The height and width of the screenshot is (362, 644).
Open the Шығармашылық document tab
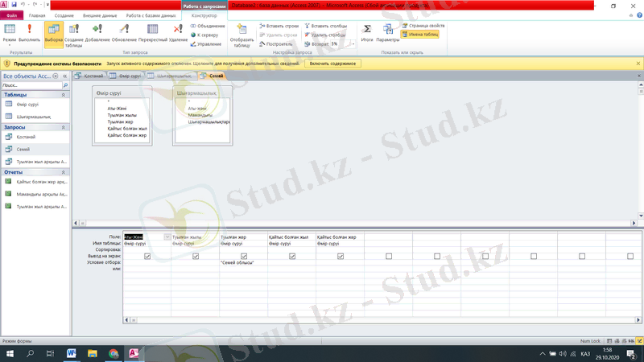tap(170, 76)
